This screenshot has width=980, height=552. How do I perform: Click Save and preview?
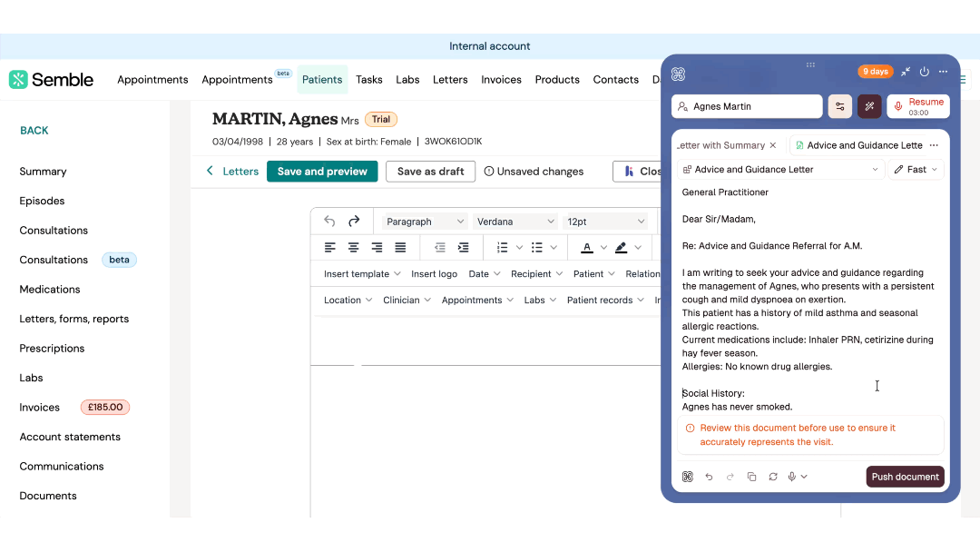pos(322,172)
